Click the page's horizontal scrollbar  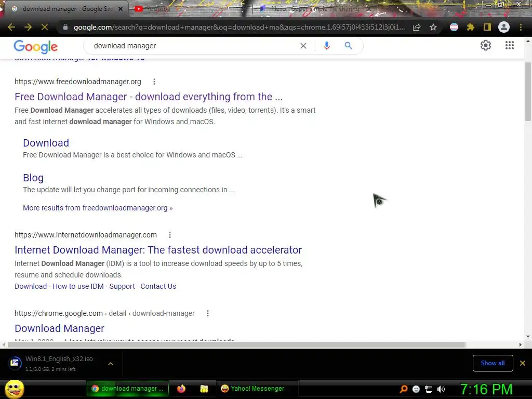(x=236, y=345)
